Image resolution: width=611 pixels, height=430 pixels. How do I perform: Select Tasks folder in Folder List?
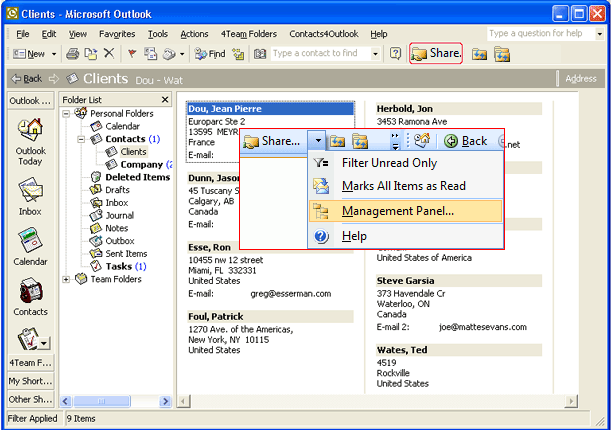coord(118,266)
